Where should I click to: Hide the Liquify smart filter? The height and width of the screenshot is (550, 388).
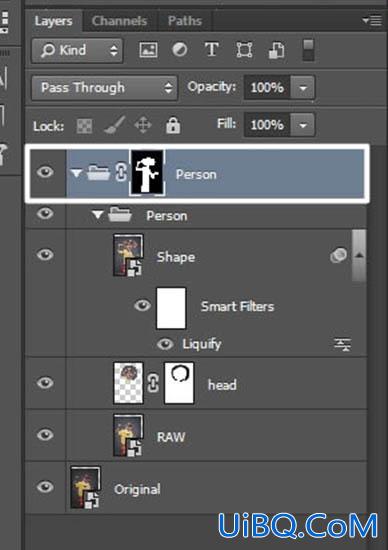tap(165, 344)
